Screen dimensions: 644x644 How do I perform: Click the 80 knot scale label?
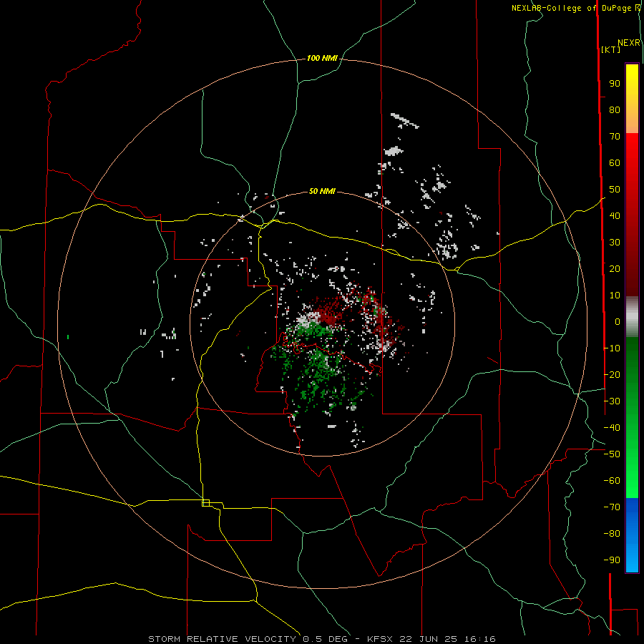[x=615, y=109]
